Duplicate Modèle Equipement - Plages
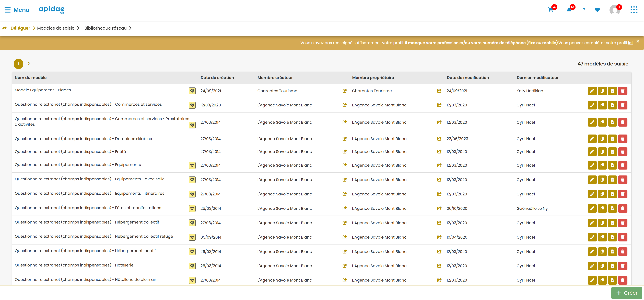This screenshot has width=644, height=300. point(602,91)
